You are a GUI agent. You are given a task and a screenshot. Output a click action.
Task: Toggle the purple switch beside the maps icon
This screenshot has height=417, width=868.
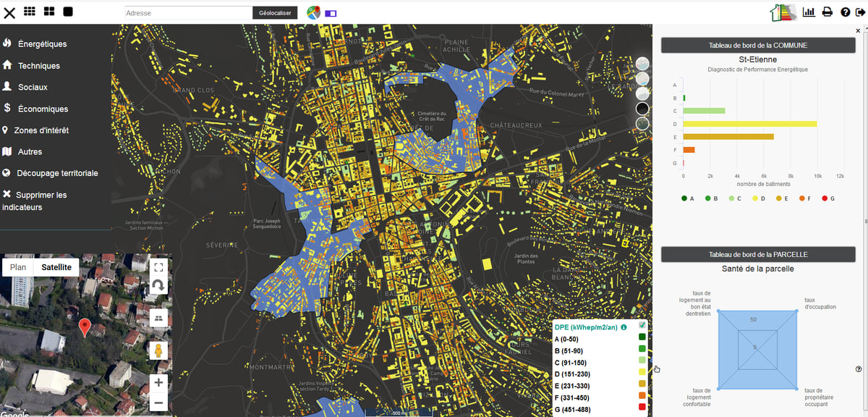(x=331, y=13)
